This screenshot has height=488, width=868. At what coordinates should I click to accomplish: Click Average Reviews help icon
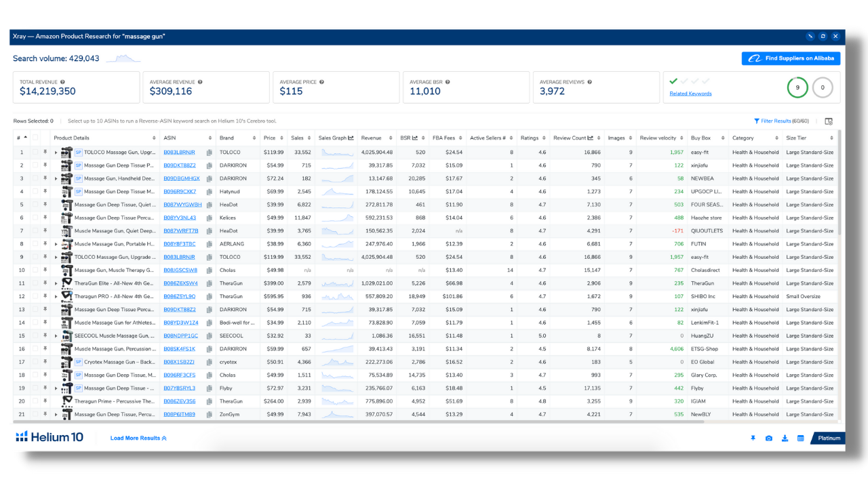[590, 82]
